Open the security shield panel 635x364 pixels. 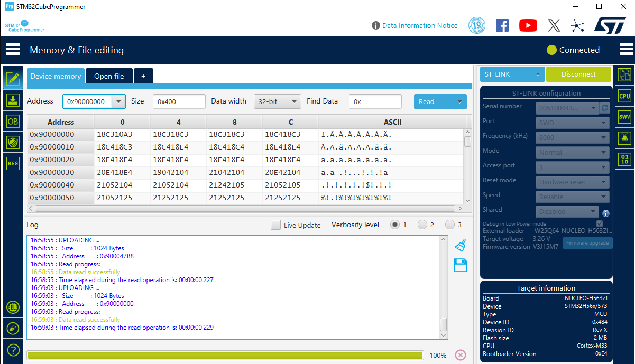coord(13,142)
